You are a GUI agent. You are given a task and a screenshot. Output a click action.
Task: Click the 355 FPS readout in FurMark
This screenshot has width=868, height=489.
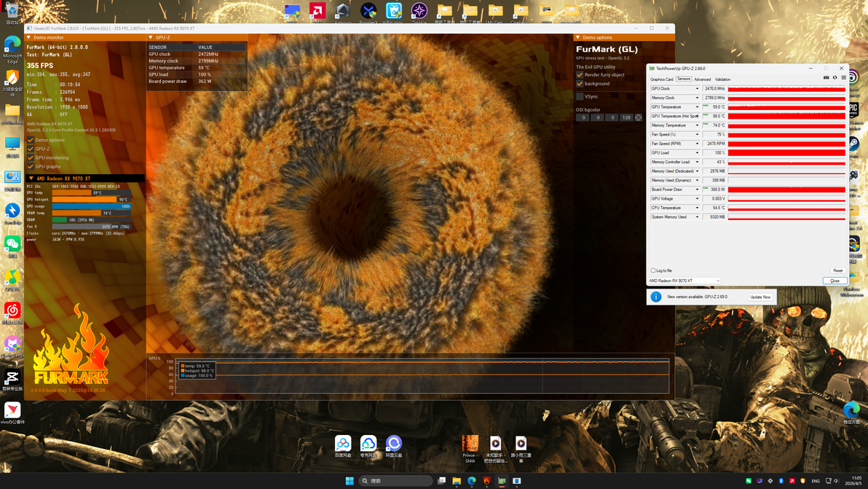[40, 66]
